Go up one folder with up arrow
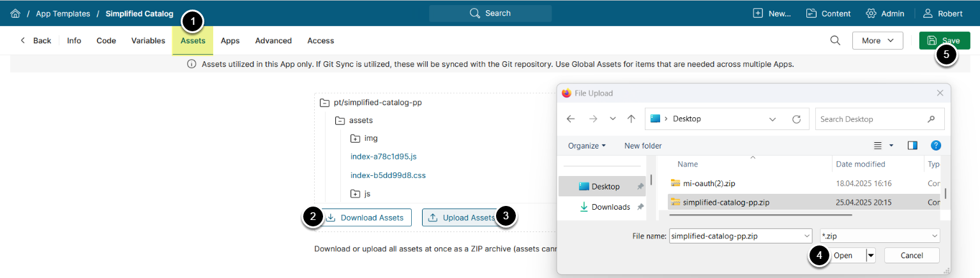Image resolution: width=980 pixels, height=278 pixels. coord(631,119)
